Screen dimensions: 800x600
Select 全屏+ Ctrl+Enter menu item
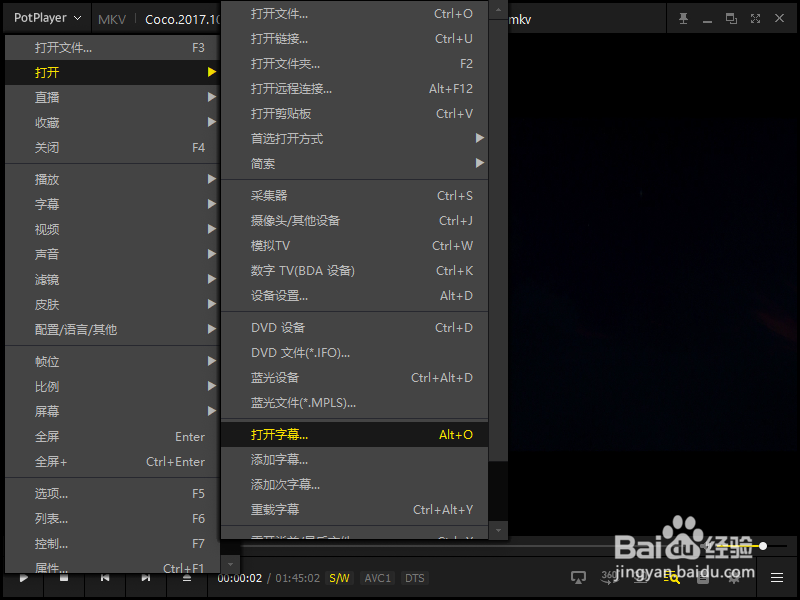point(112,461)
